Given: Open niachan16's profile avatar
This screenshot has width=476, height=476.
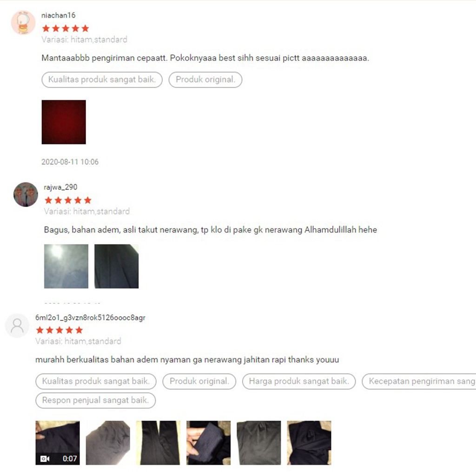Looking at the screenshot, I should click(x=23, y=23).
